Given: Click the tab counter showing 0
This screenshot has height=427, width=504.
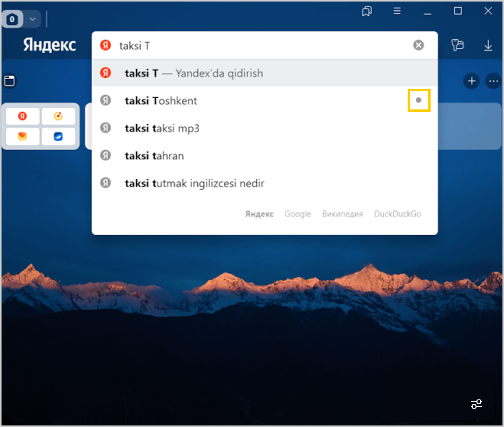Looking at the screenshot, I should [x=13, y=19].
